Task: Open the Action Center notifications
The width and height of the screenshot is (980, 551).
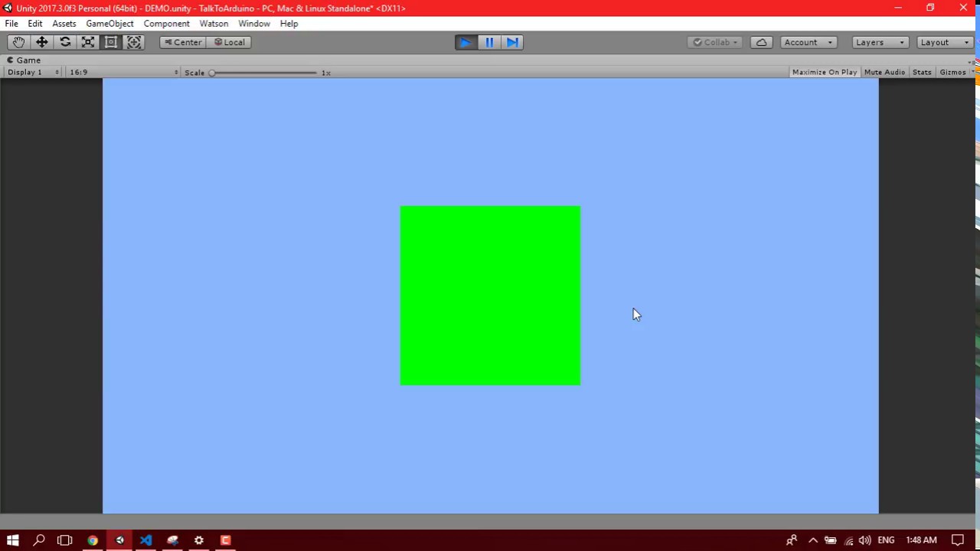Action: 958,540
